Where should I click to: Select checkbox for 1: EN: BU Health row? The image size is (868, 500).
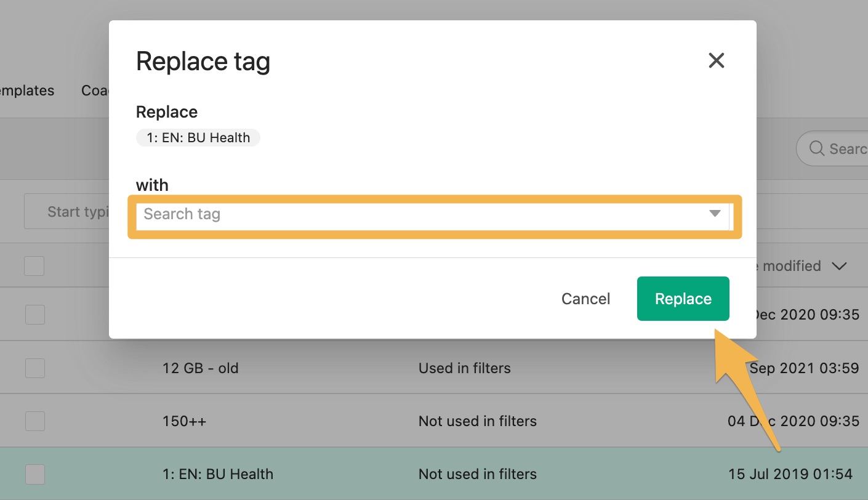coord(34,474)
